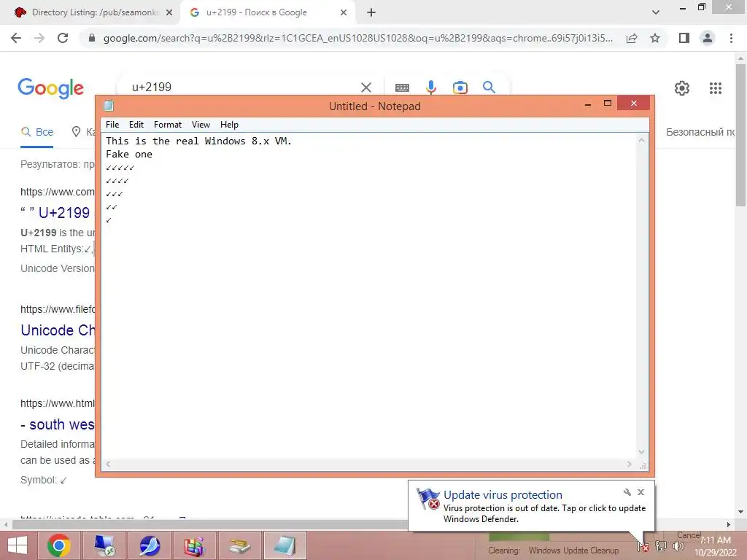Toggle Chrome side panel

coord(684,38)
